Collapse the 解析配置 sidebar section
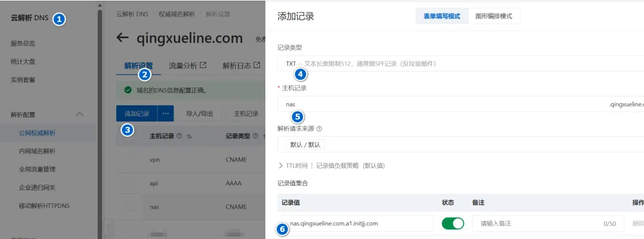 [x=80, y=114]
